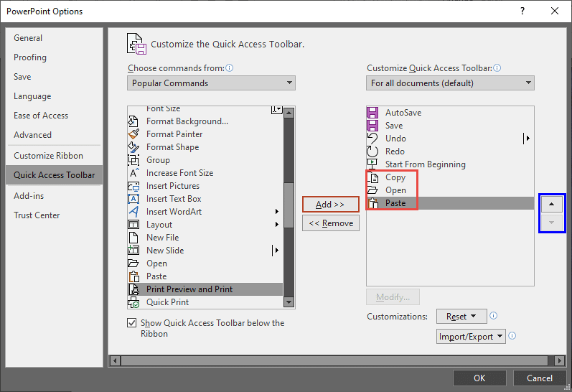The width and height of the screenshot is (572, 392).
Task: Click the commands list scroll down arrow
Action: 289,302
